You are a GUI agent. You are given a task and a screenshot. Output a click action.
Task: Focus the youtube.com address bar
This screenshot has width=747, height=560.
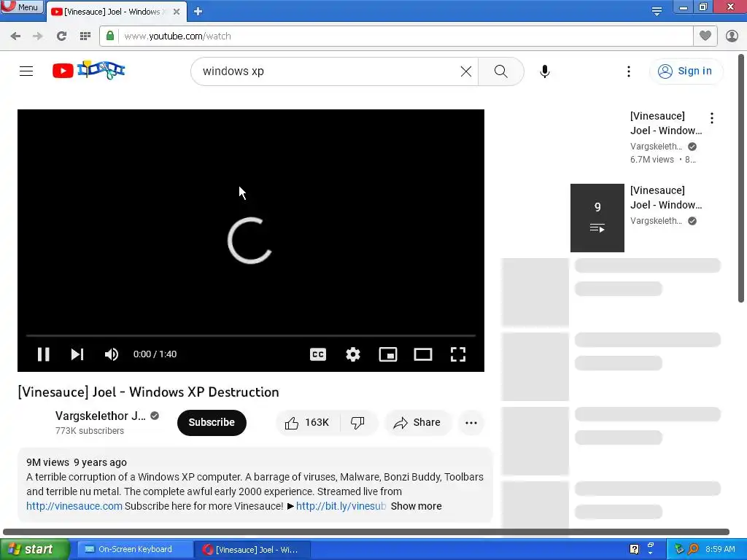point(405,36)
